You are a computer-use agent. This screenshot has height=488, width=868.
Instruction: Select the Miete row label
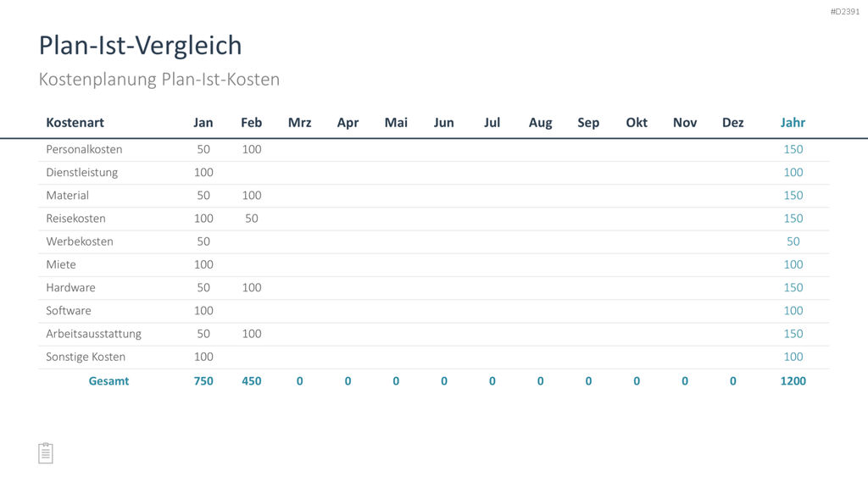61,264
